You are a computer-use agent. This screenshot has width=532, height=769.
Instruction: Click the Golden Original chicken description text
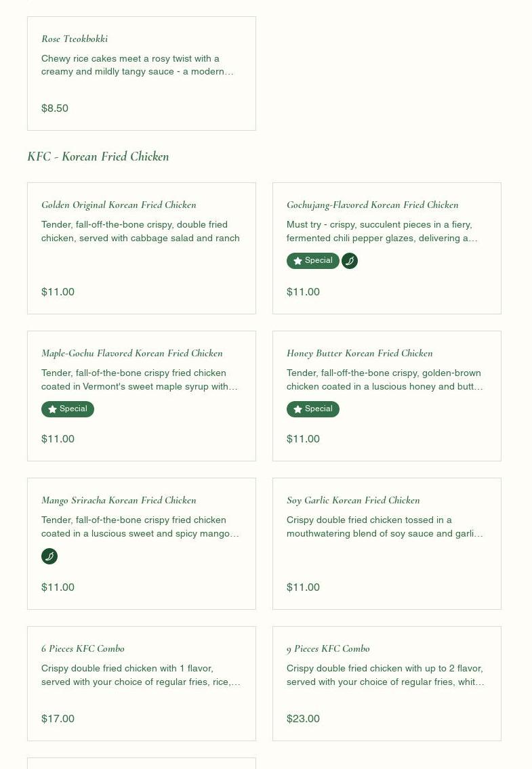point(140,231)
